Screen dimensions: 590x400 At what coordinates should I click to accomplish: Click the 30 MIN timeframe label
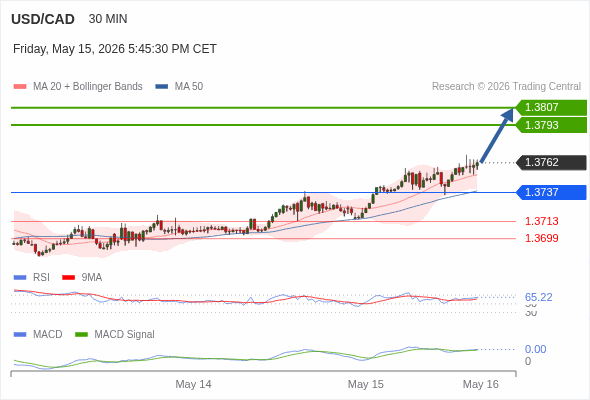point(108,19)
